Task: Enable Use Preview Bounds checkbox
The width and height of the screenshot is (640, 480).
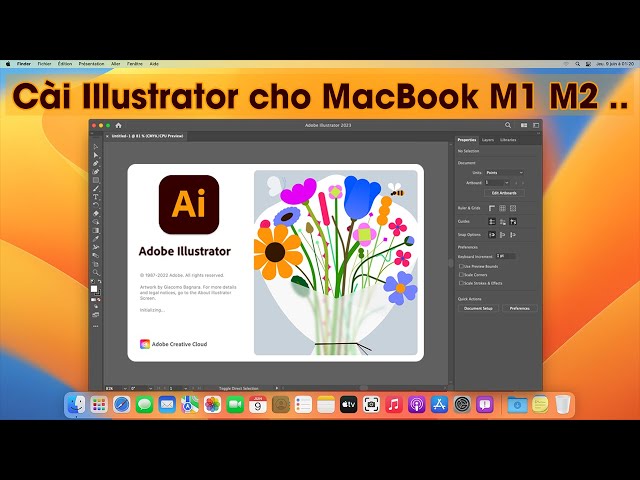Action: (x=461, y=266)
